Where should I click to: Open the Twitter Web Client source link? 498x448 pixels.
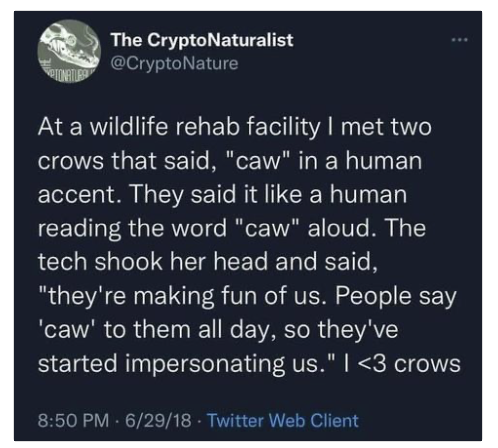click(282, 420)
